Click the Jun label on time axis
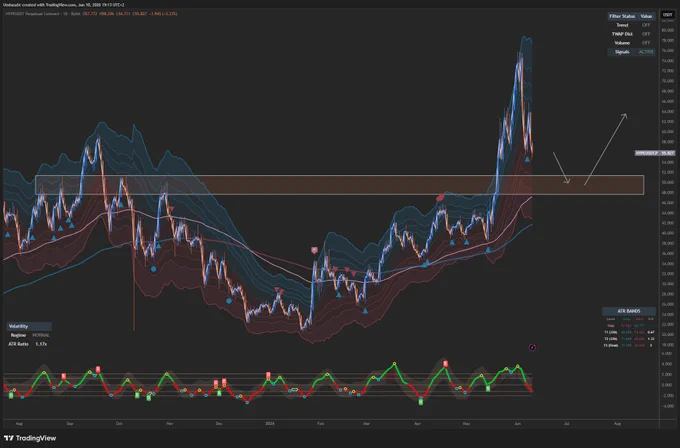Screen dimensions: 680x448 pos(517,424)
